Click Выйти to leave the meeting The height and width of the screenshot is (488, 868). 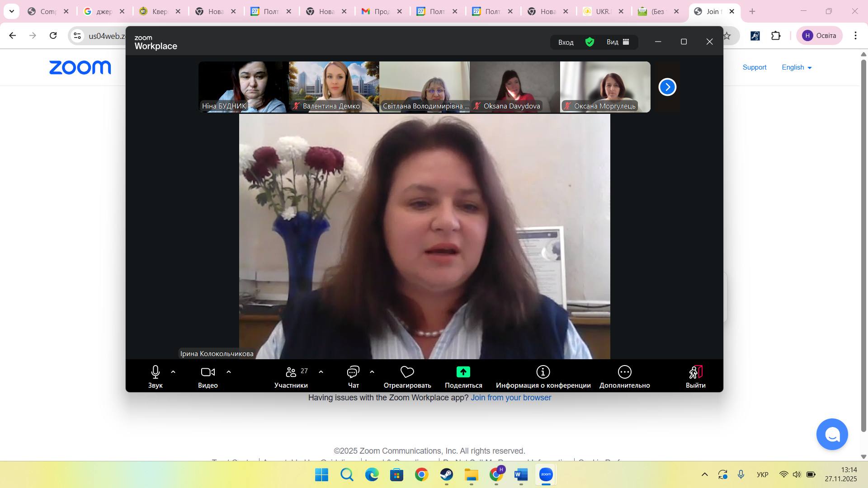pyautogui.click(x=695, y=376)
